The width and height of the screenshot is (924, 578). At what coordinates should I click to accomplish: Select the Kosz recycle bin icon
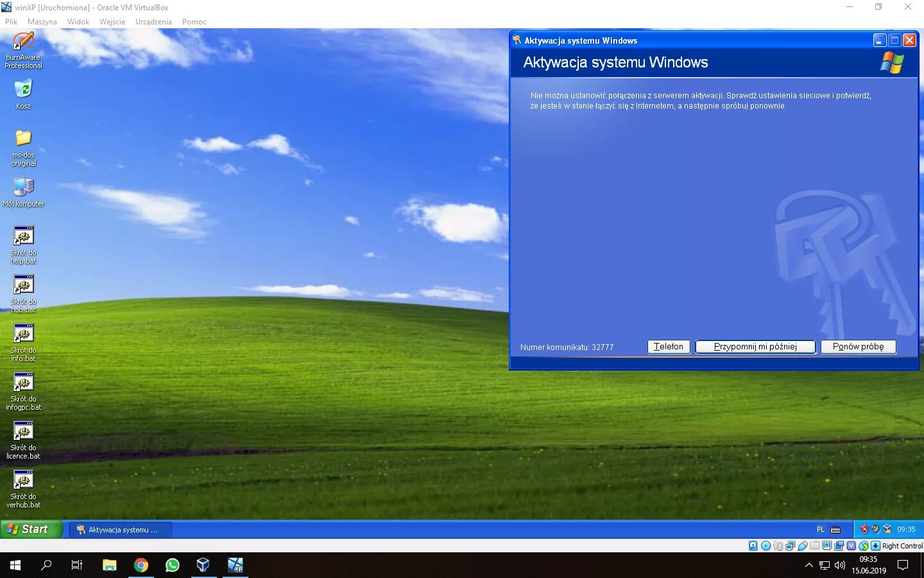23,94
